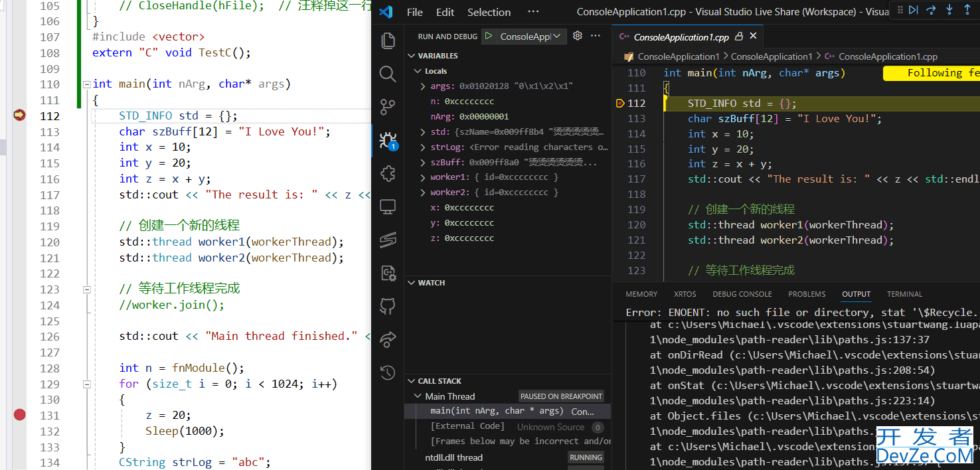Expand the std variable

click(424, 132)
